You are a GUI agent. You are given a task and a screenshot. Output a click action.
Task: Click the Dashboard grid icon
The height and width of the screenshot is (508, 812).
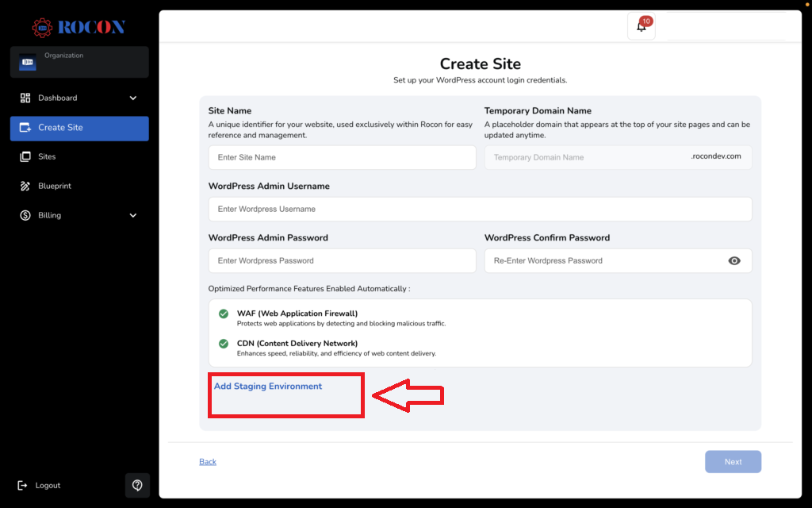25,98
